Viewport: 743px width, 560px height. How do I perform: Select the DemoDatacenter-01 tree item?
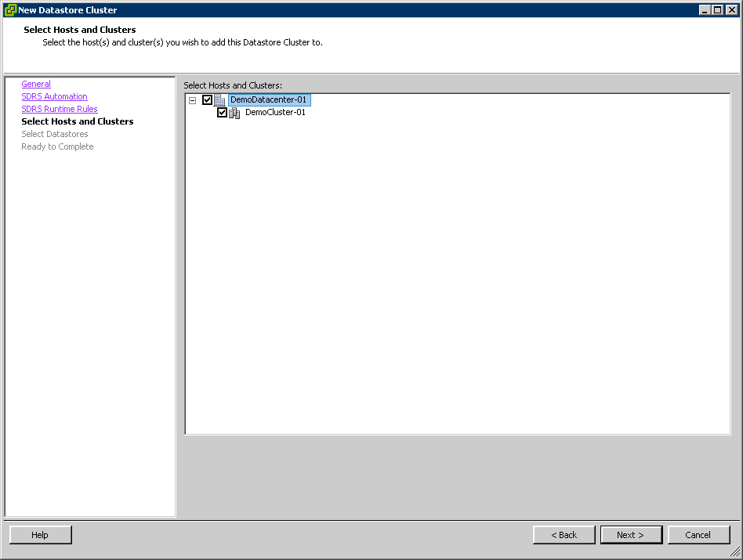tap(269, 100)
